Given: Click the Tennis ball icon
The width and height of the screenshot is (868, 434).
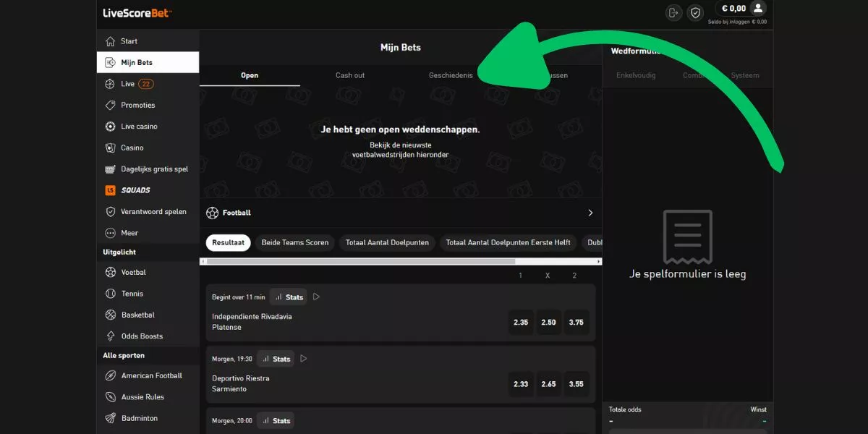Looking at the screenshot, I should pyautogui.click(x=110, y=294).
